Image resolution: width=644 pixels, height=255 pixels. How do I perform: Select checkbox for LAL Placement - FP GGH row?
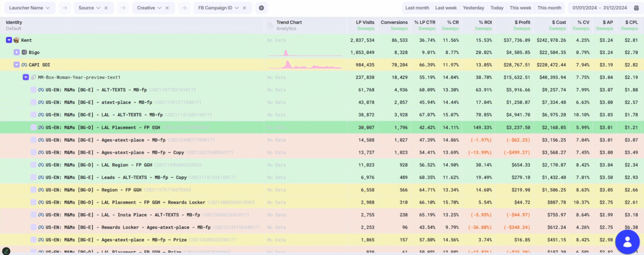pos(34,127)
